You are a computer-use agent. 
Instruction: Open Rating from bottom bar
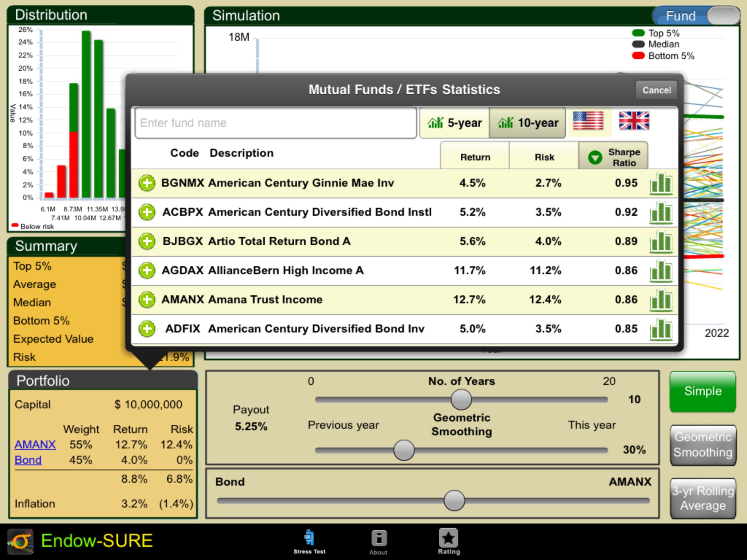449,542
